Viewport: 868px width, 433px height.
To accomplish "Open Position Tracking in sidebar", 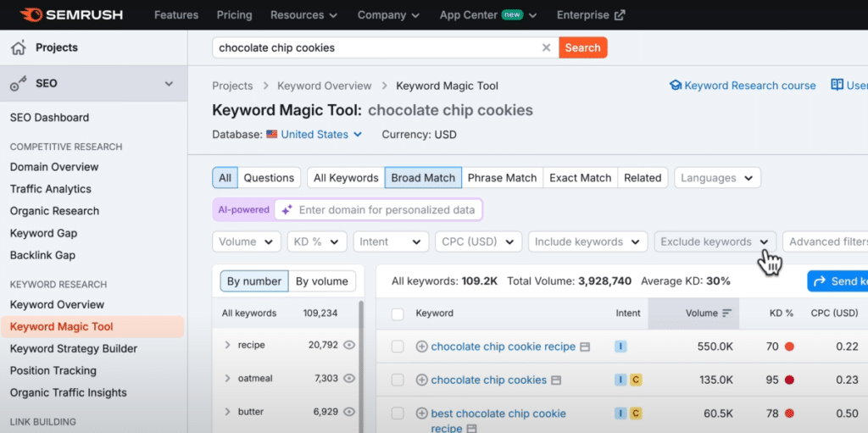I will tap(53, 370).
